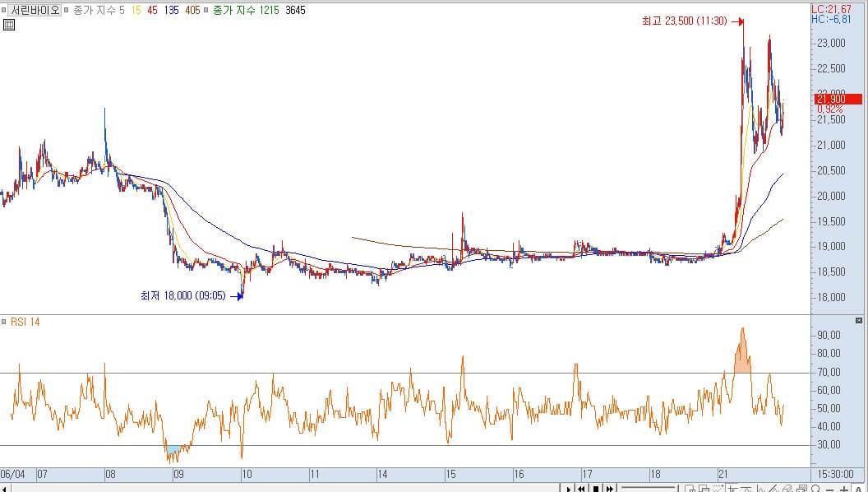Rewind the chart replay
This screenshot has width=868, height=492.
[581, 488]
